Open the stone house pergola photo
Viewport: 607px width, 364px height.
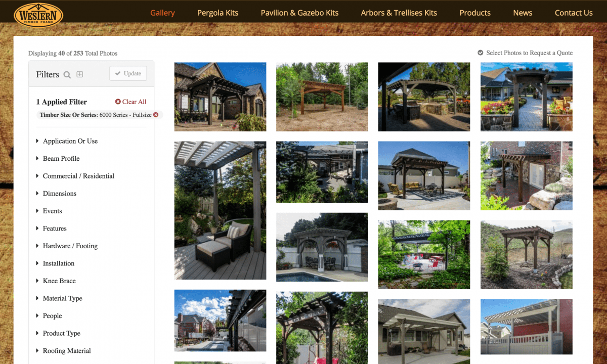(220, 97)
